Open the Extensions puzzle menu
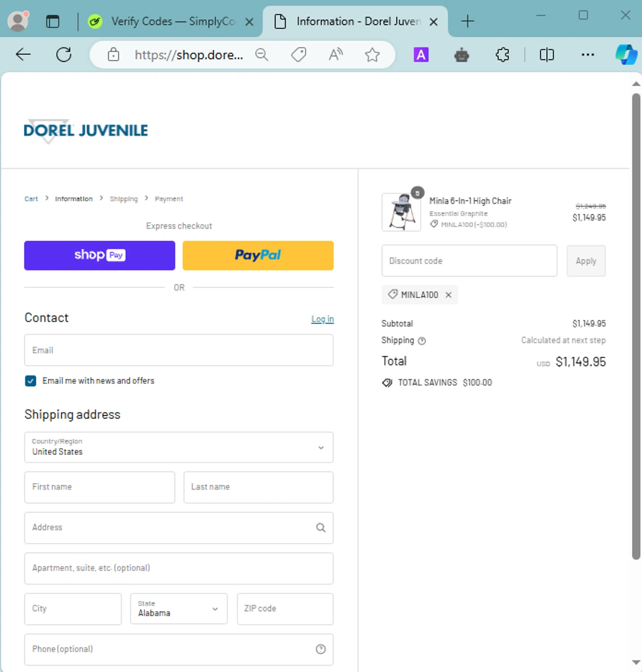The width and height of the screenshot is (642, 672). pos(502,55)
